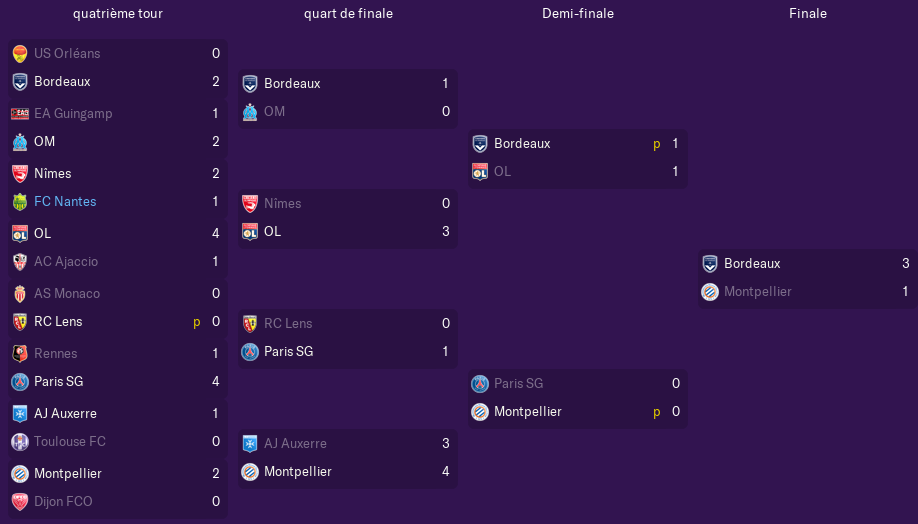
Task: Open Bordeaux team name in the Finale
Action: 752,263
